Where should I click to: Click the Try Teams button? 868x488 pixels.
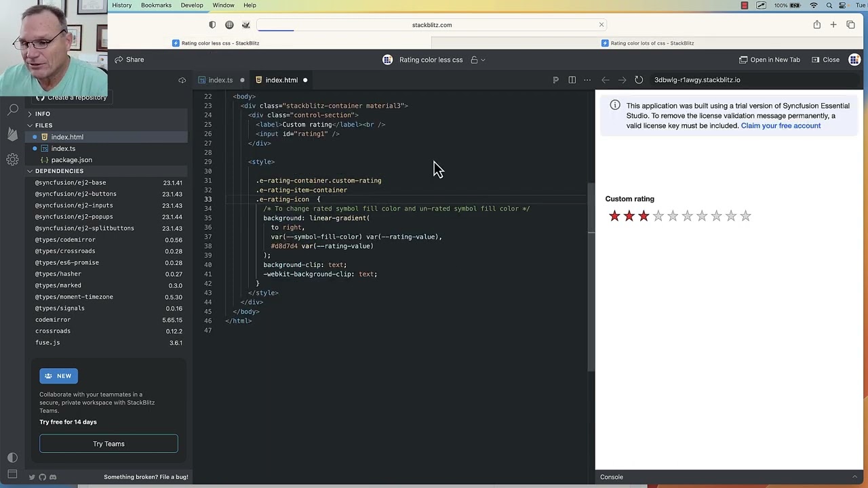pos(108,444)
